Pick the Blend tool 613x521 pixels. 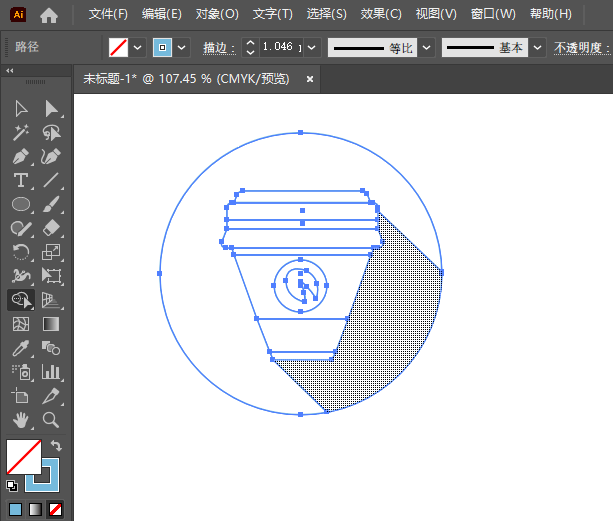(x=51, y=348)
